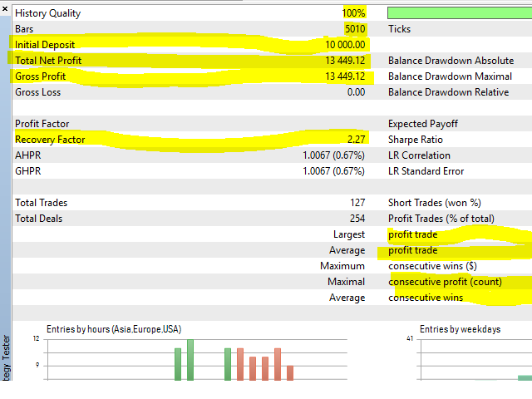The width and height of the screenshot is (532, 399).
Task: Select the Gross Profit row label
Action: click(x=41, y=76)
